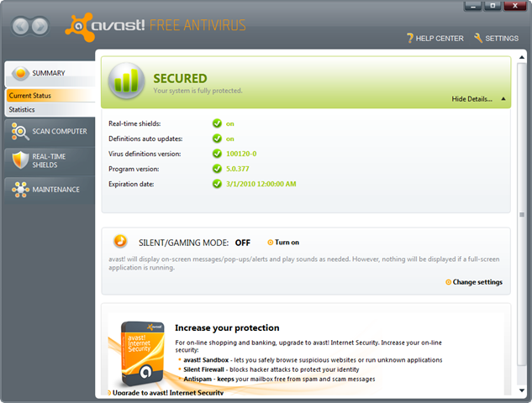Click the Summary orb icon
Screen dimensions: 532x403
point(20,73)
